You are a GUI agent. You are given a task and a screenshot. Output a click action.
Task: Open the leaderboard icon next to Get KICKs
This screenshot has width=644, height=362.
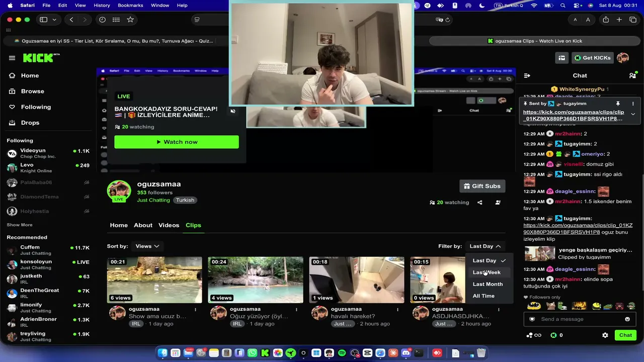(x=561, y=58)
